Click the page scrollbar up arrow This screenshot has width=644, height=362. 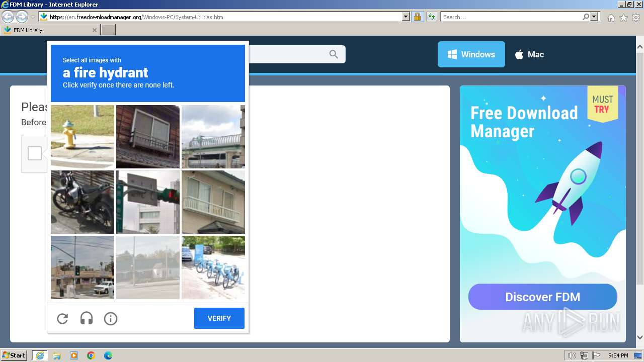(639, 47)
